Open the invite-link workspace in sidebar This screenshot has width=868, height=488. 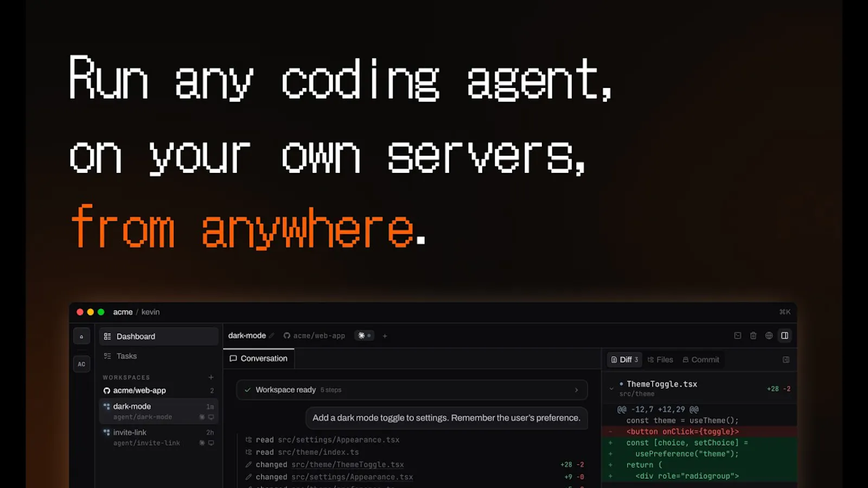point(159,437)
